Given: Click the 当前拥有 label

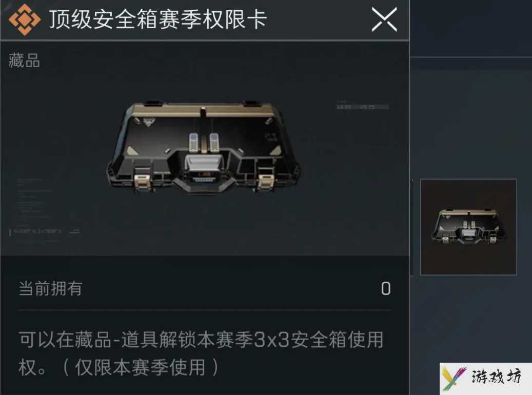Looking at the screenshot, I should tap(50, 288).
